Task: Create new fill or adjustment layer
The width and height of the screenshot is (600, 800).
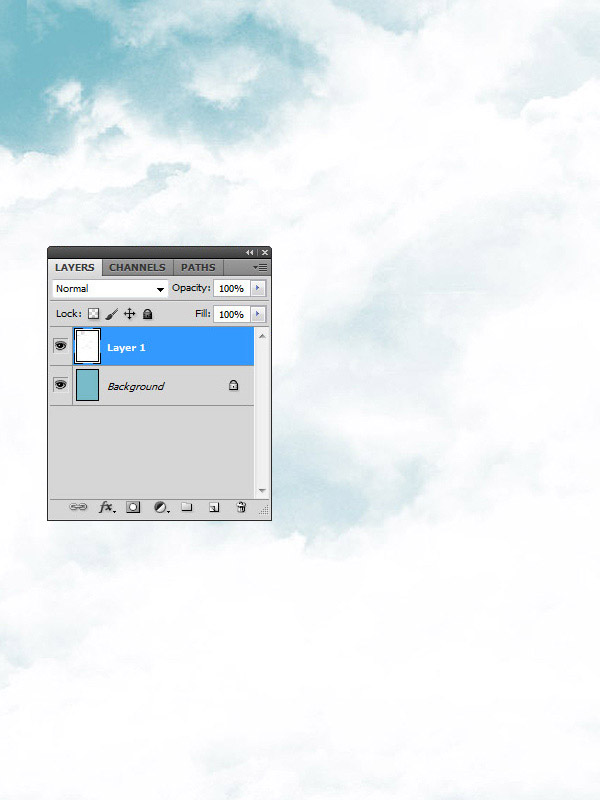Action: pos(160,508)
